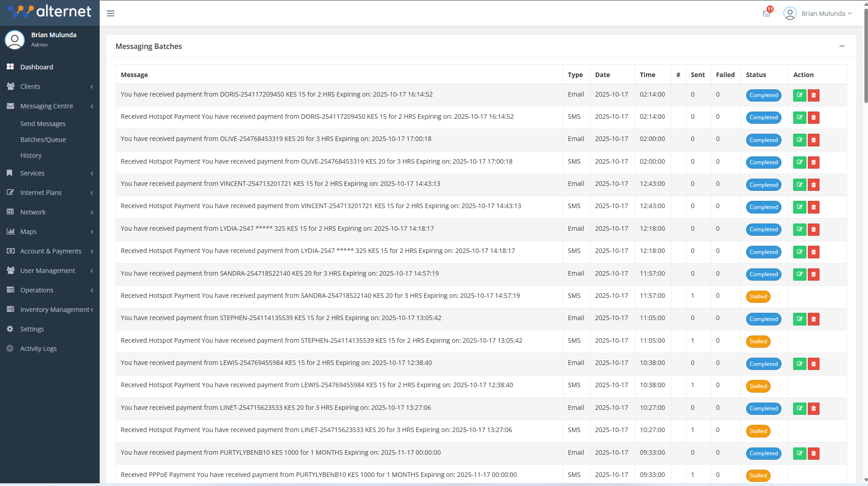Edit the SANDRA email batch
This screenshot has height=486, width=868.
[800, 274]
